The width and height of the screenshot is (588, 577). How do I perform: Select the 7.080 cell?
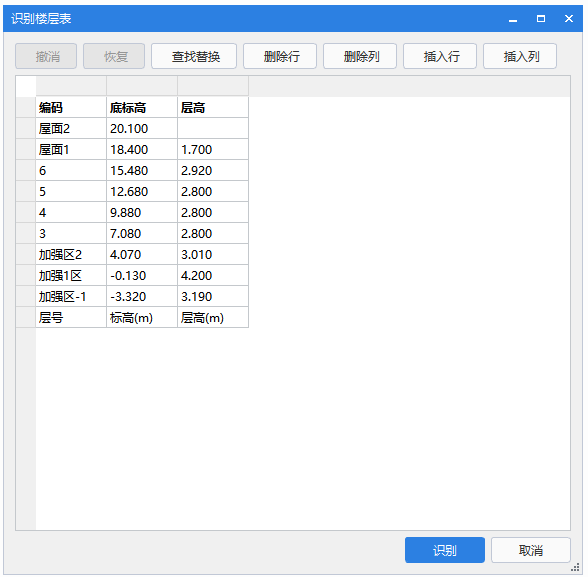(142, 233)
